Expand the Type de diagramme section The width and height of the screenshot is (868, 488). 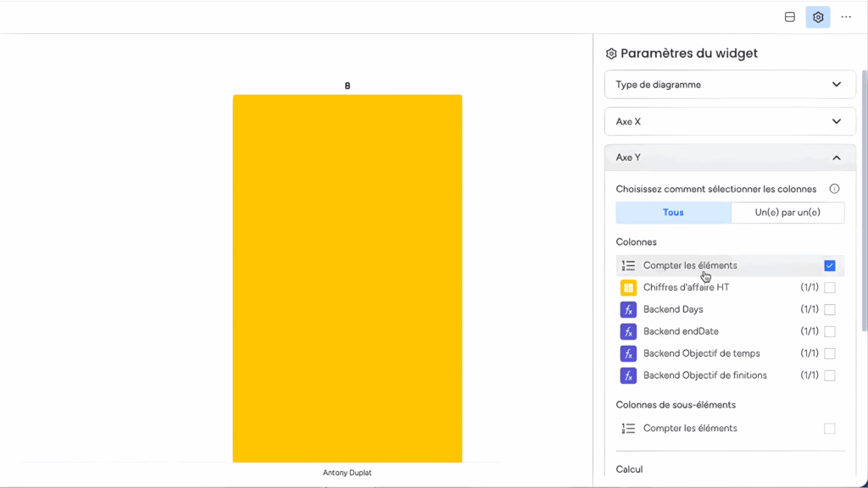tap(730, 85)
